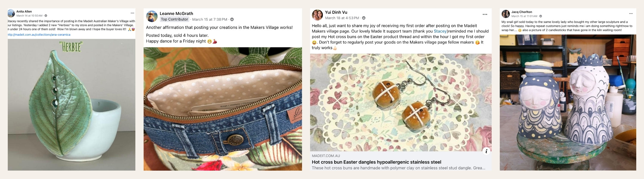This screenshot has width=644, height=179.
Task: Click the audience icon beside Jacq's post timestamp
Action: pos(541,16)
